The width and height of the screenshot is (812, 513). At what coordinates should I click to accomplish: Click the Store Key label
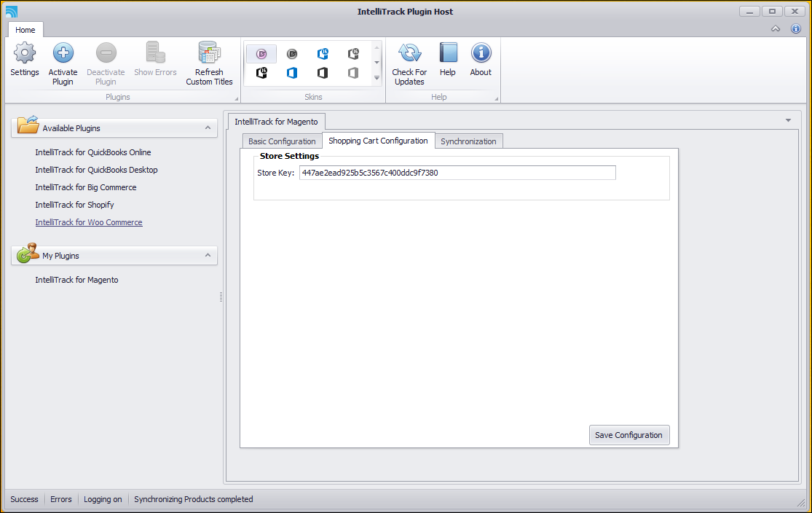point(275,173)
